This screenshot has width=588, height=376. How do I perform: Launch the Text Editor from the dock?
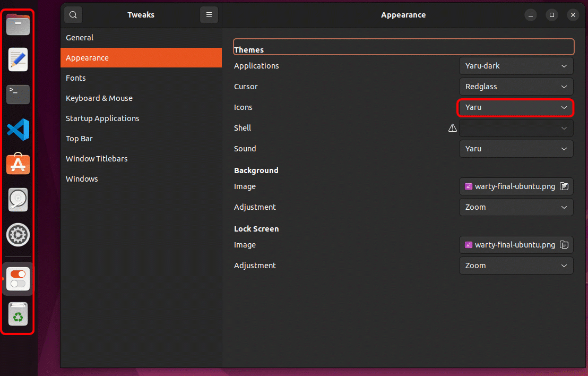[18, 59]
